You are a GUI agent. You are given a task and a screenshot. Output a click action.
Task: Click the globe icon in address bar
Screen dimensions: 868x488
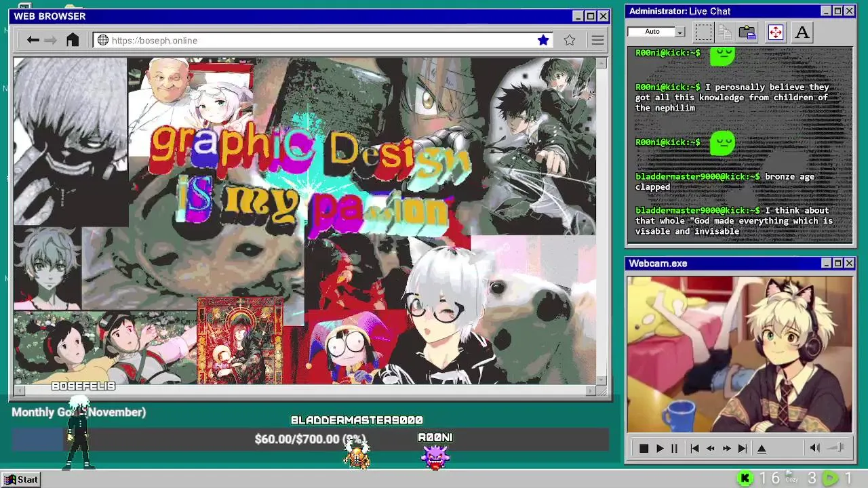103,40
